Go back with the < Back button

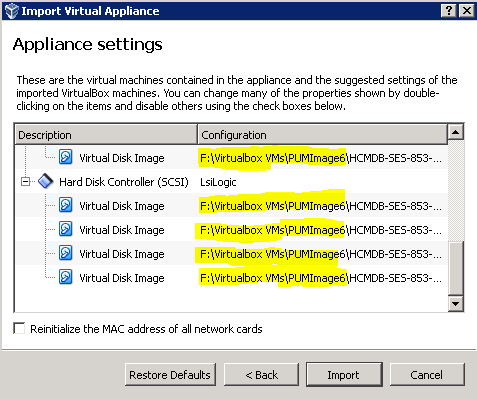point(261,375)
